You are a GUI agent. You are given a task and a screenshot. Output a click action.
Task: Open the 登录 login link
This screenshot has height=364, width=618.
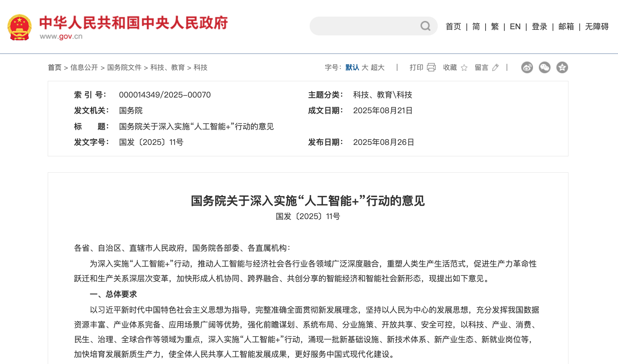point(539,26)
